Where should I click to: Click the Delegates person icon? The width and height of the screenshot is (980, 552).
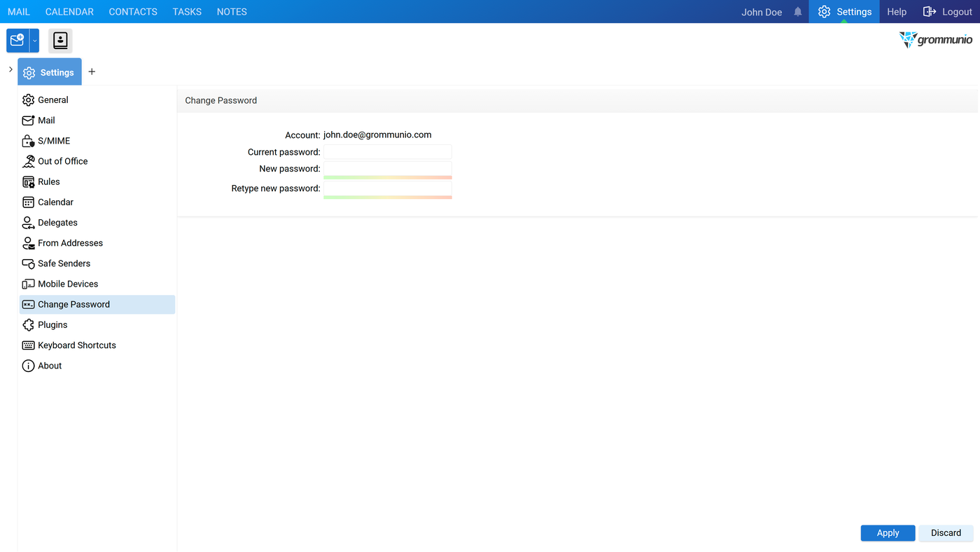tap(28, 223)
